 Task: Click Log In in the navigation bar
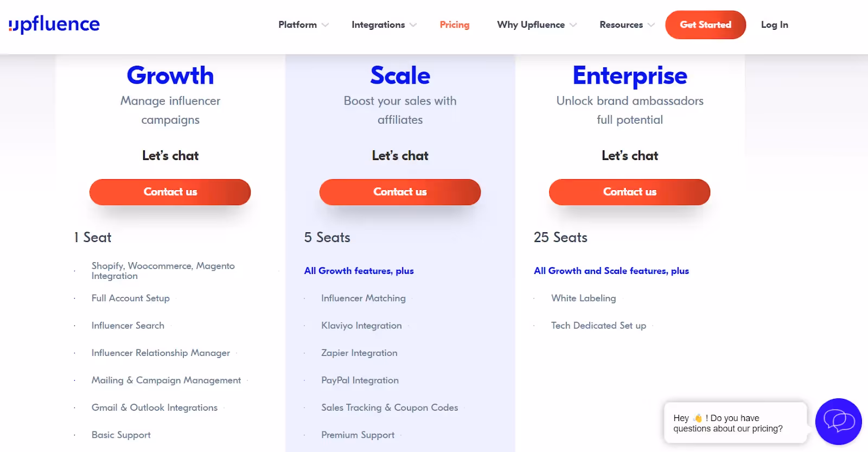click(x=774, y=24)
